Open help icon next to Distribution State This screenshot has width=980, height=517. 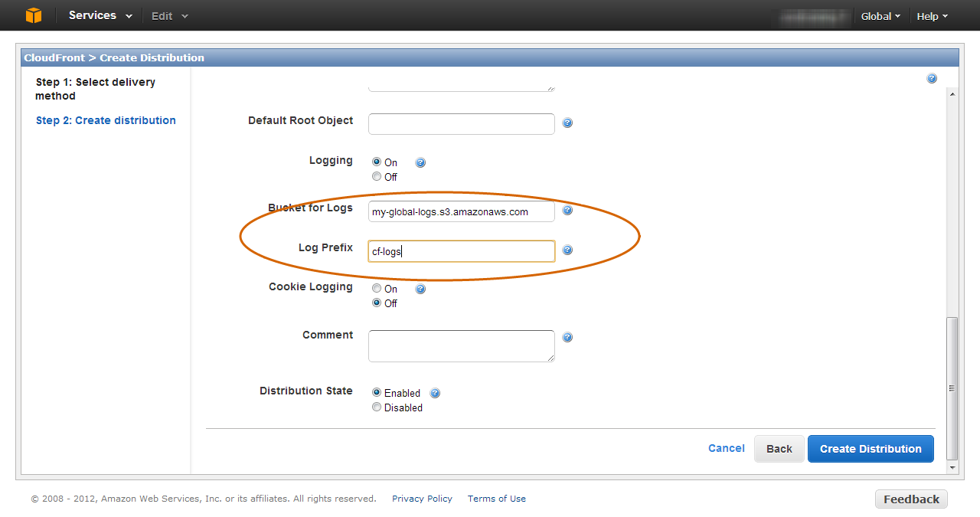(x=435, y=394)
